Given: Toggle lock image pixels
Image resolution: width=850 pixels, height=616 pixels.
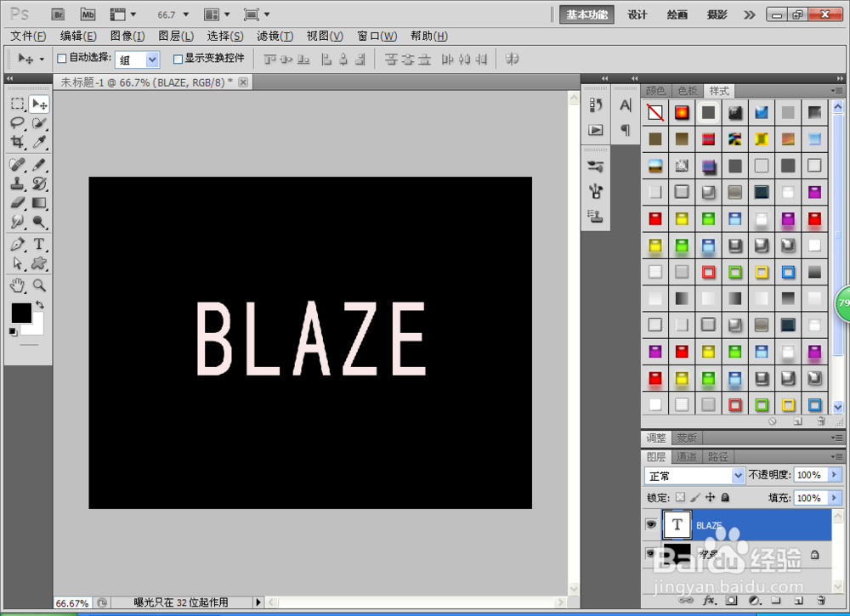Looking at the screenshot, I should (695, 497).
